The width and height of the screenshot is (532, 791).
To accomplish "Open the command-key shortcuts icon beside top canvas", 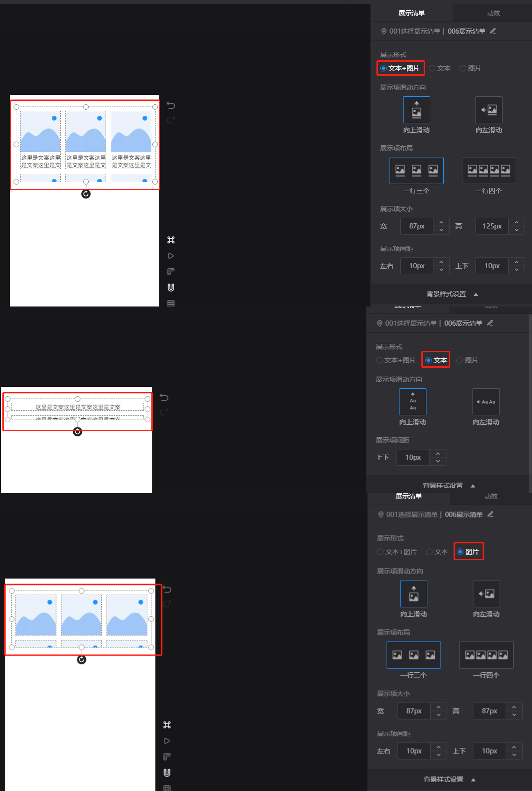I will 171,240.
